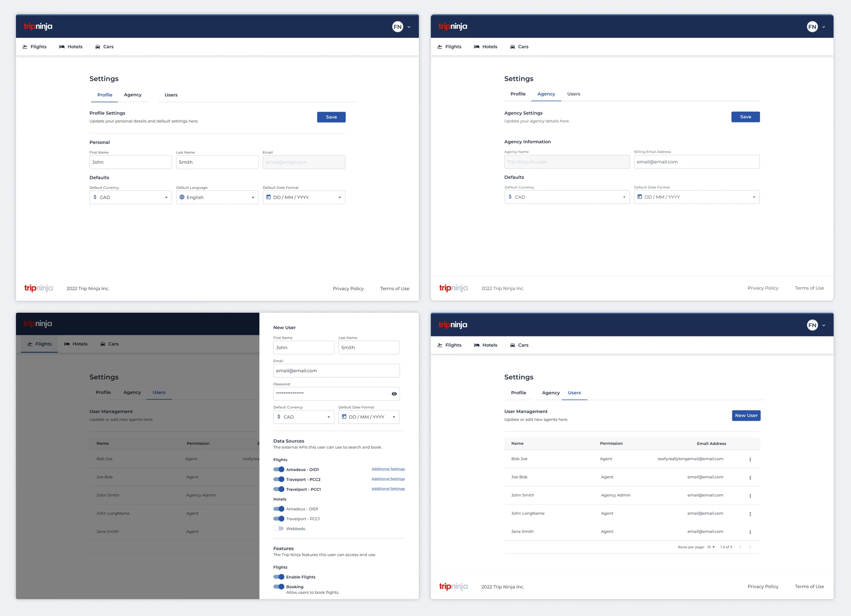Open row actions menu for John Smith
The width and height of the screenshot is (851, 616).
point(750,496)
